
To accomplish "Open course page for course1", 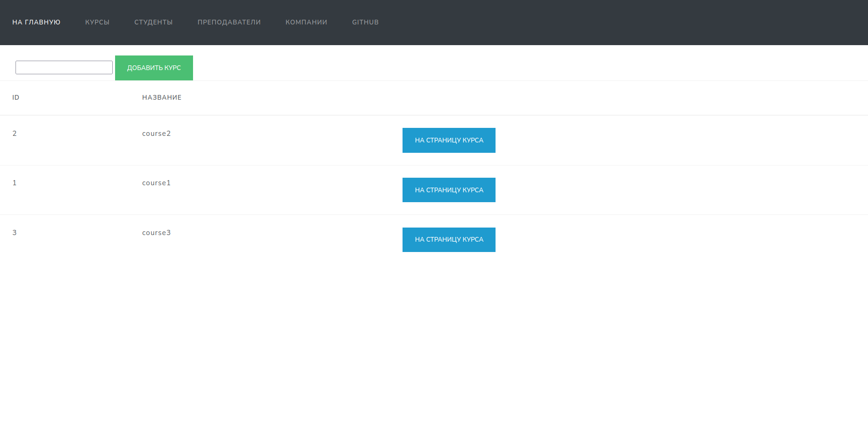I will tap(449, 189).
